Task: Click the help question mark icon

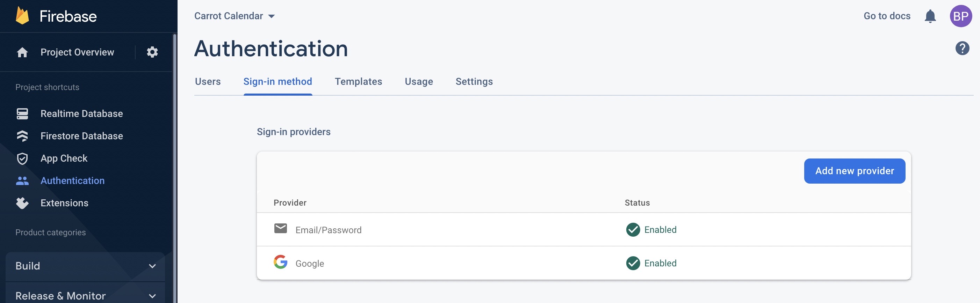Action: 962,48
